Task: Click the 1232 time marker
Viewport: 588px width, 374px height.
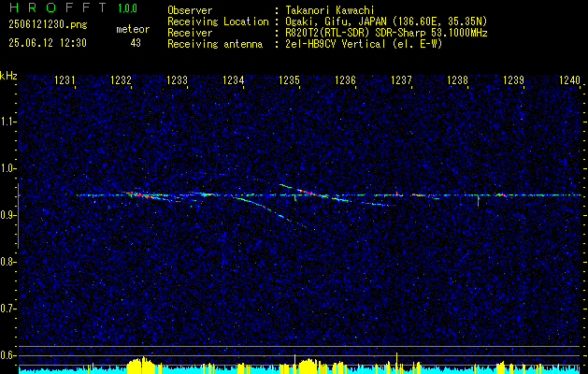Action: click(x=121, y=79)
